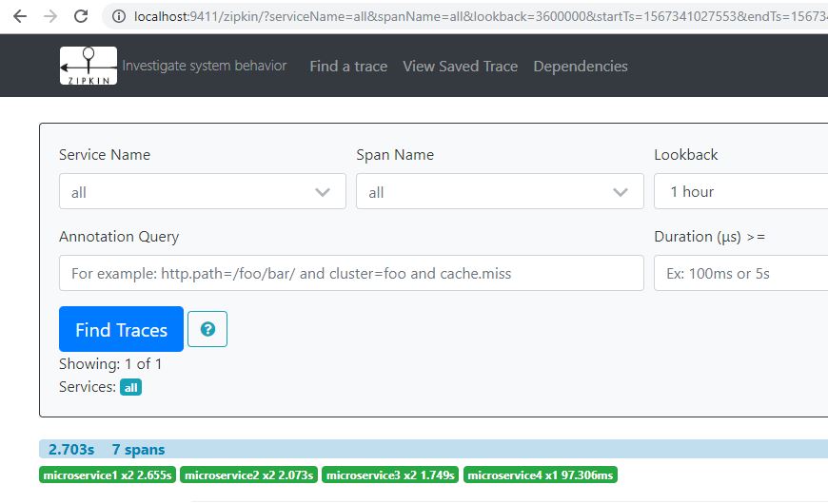Reload the page with refresh icon
828x504 pixels.
pyautogui.click(x=81, y=16)
